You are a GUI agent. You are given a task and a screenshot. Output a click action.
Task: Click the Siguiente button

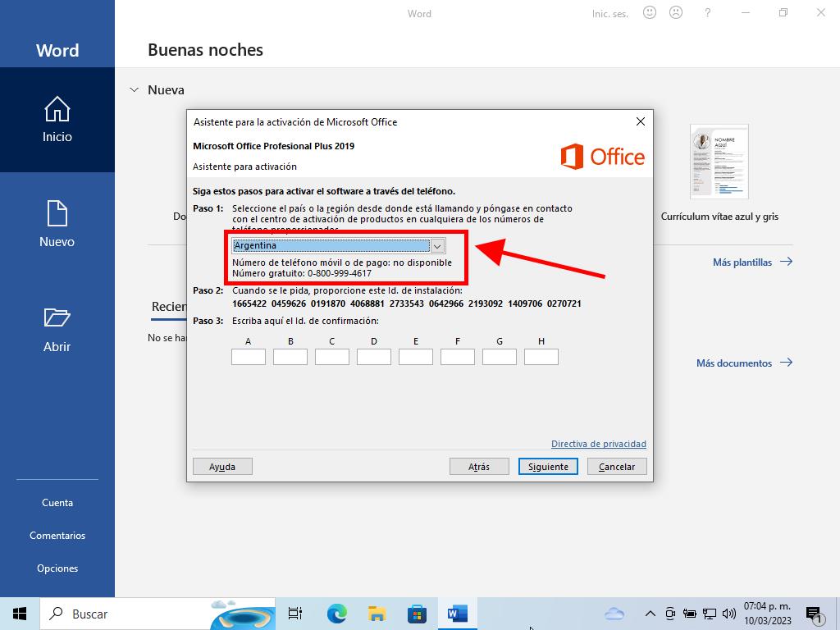(548, 467)
